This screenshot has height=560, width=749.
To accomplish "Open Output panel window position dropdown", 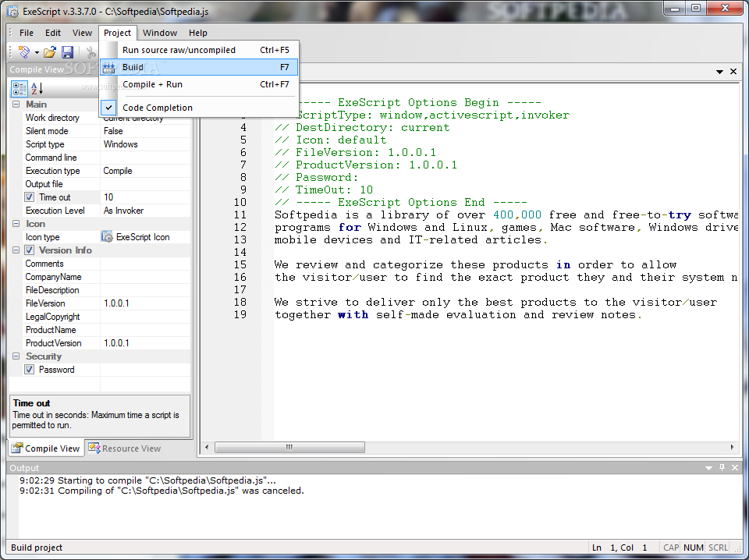I will [x=708, y=468].
